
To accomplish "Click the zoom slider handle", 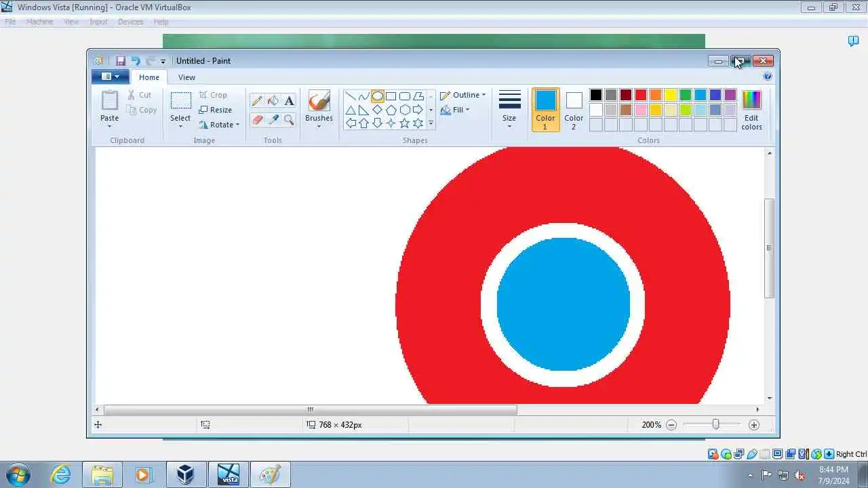I will tap(715, 424).
